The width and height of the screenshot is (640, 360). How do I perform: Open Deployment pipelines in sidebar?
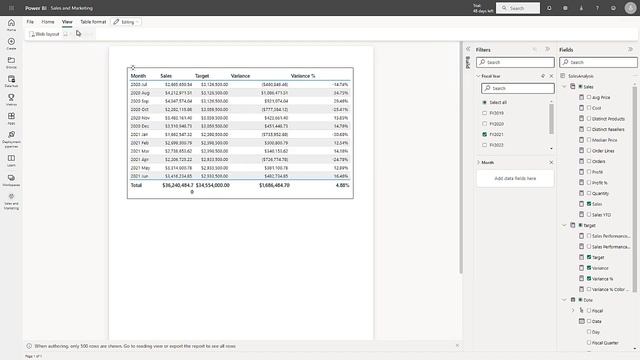pos(11,139)
